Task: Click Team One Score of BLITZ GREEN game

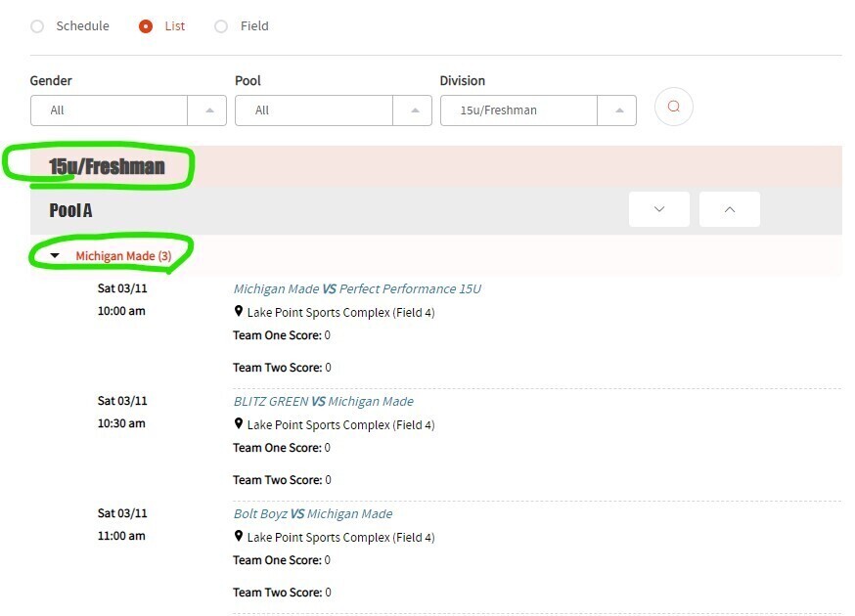Action: 282,448
